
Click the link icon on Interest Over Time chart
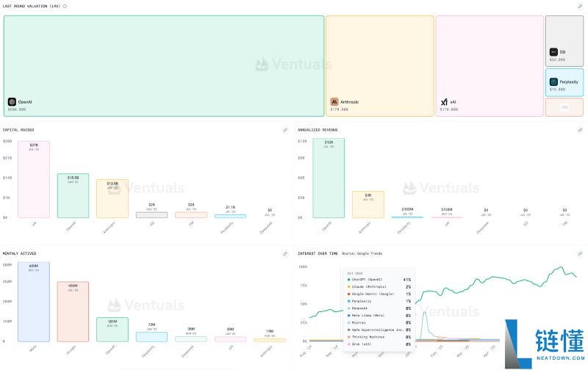point(580,253)
